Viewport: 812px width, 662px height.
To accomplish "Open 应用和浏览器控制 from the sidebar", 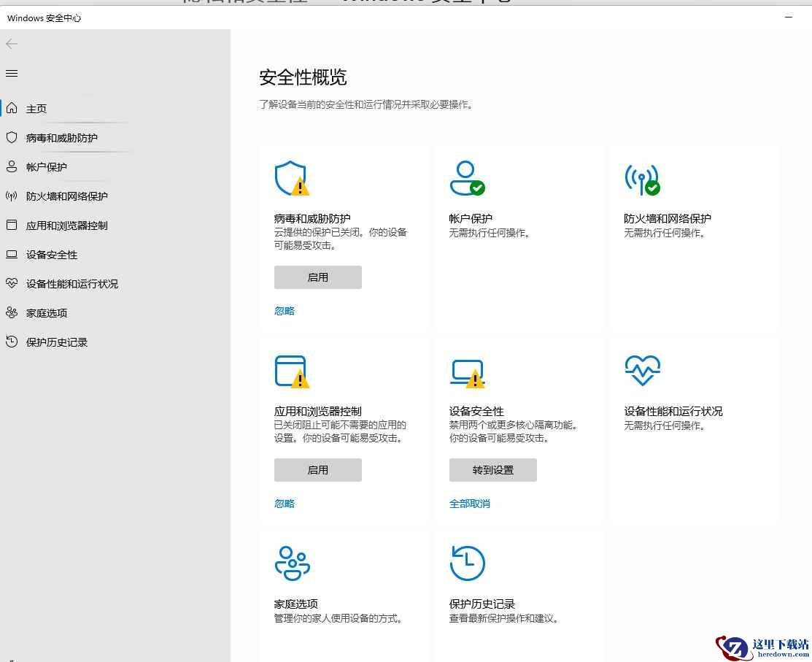I will pyautogui.click(x=67, y=226).
